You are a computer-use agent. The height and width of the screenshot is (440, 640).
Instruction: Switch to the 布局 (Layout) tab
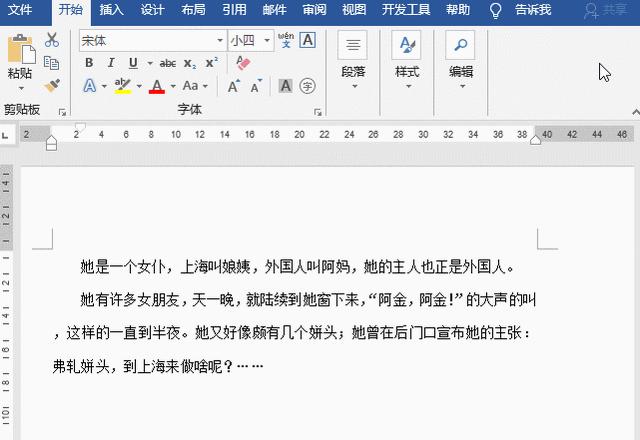tap(193, 9)
